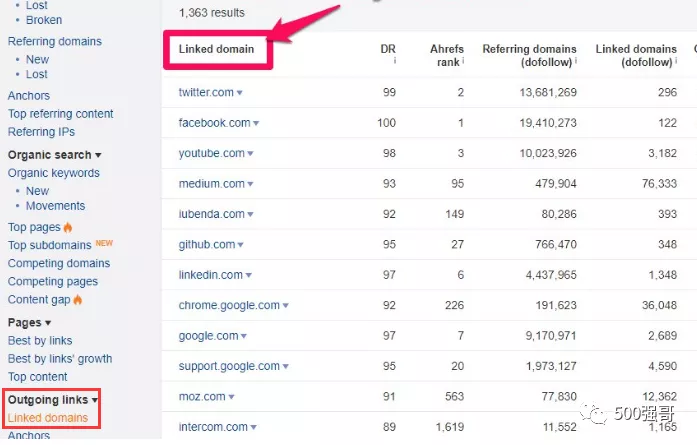Open Broken backlinks sub-item
The image size is (697, 445).
click(44, 20)
